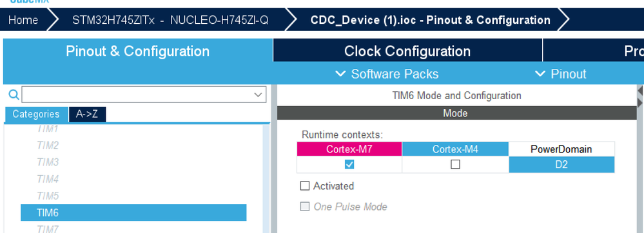Click the Software Packs chevron icon

pos(340,74)
